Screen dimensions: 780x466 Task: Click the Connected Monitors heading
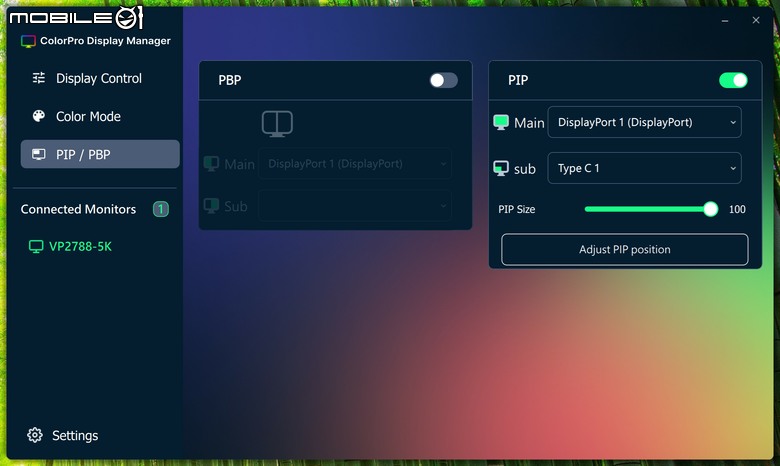tap(78, 209)
